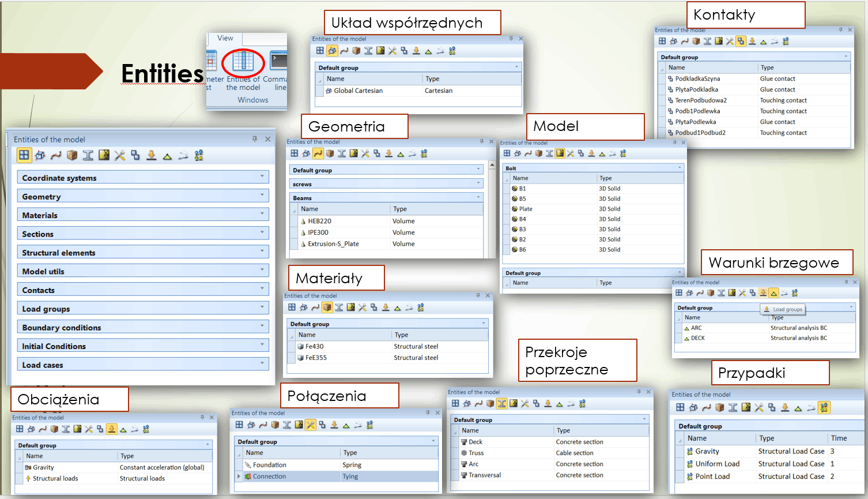The height and width of the screenshot is (499, 868).
Task: Open the View ribbon tab
Action: tap(225, 38)
